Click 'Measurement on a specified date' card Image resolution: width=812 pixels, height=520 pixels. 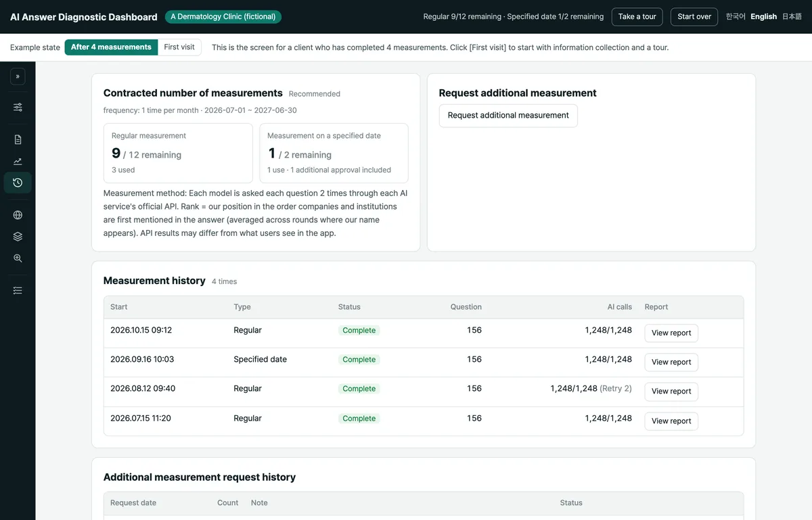334,153
